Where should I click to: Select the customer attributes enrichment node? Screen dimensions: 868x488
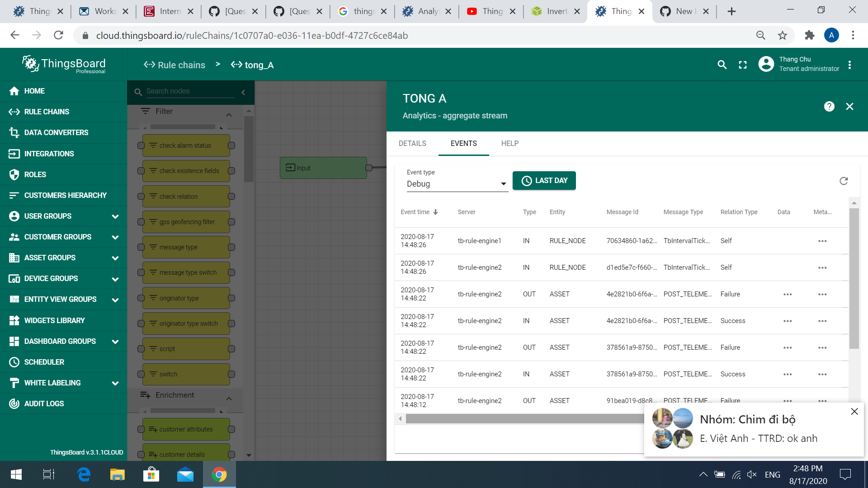(186, 429)
